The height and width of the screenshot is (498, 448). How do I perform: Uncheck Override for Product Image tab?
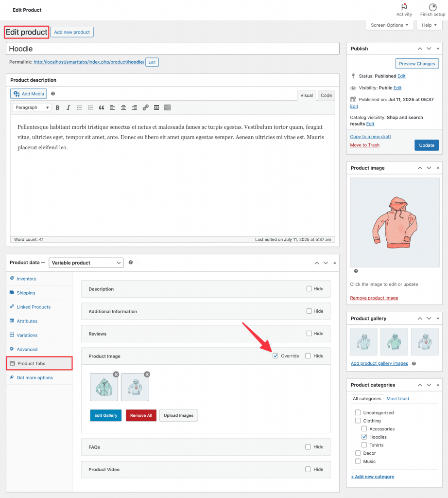[276, 356]
